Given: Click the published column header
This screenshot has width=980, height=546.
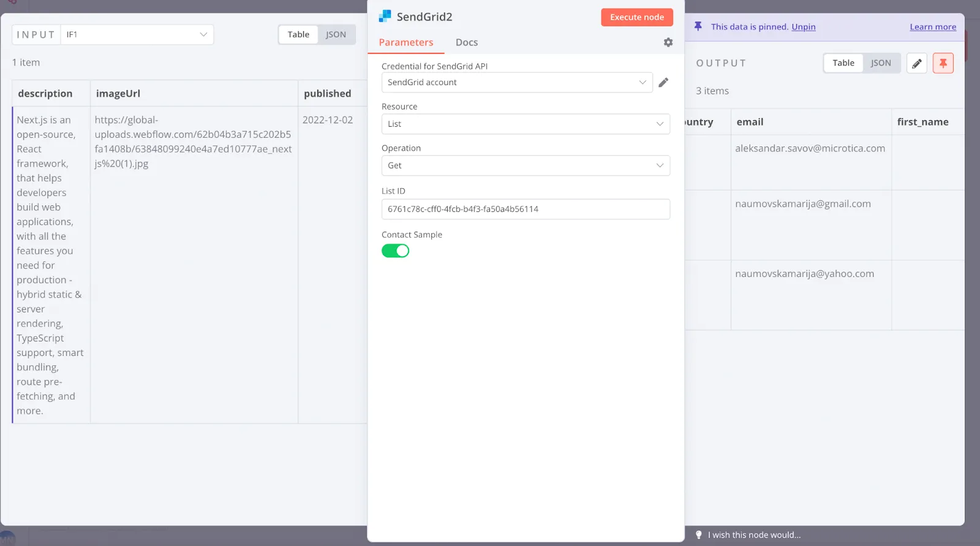Looking at the screenshot, I should tap(333, 93).
